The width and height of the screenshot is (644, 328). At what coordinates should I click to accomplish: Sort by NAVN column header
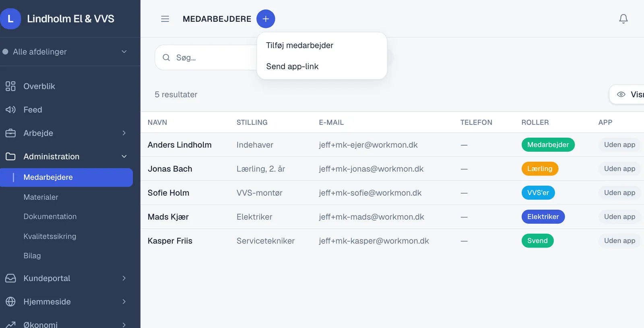(x=157, y=122)
